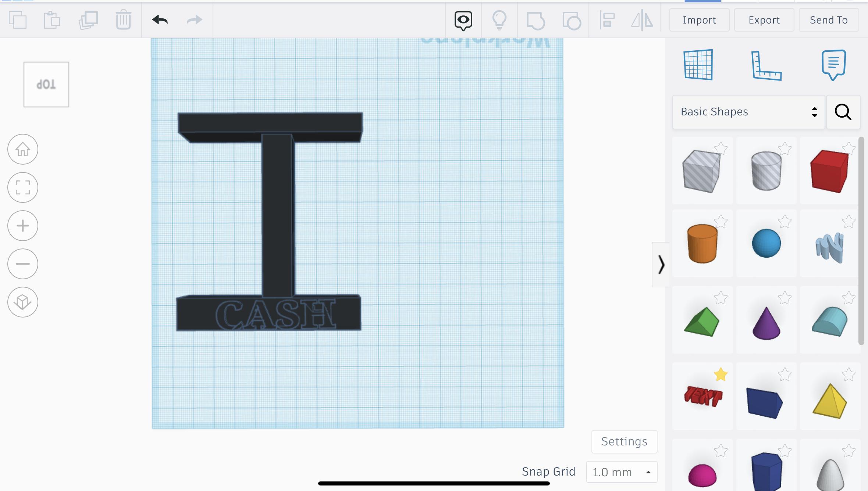This screenshot has height=491, width=868.
Task: Click the Group shapes icon
Action: click(x=535, y=21)
